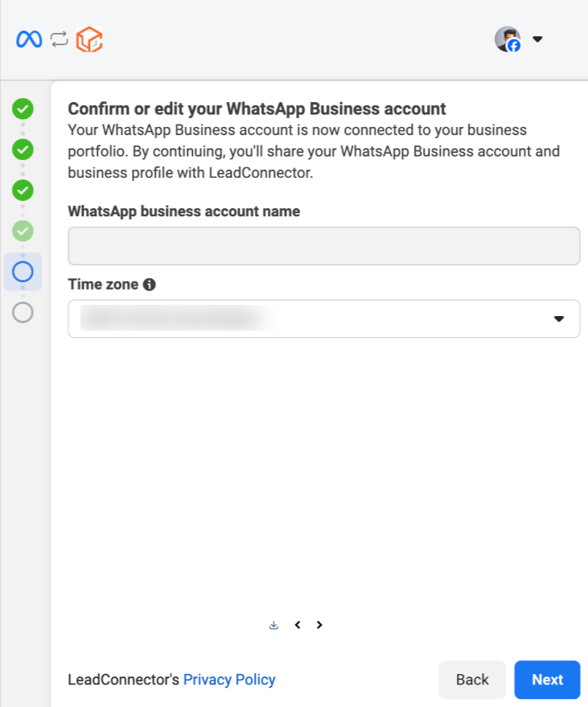Focus the WhatsApp business account name field
588x707 pixels.
click(323, 246)
